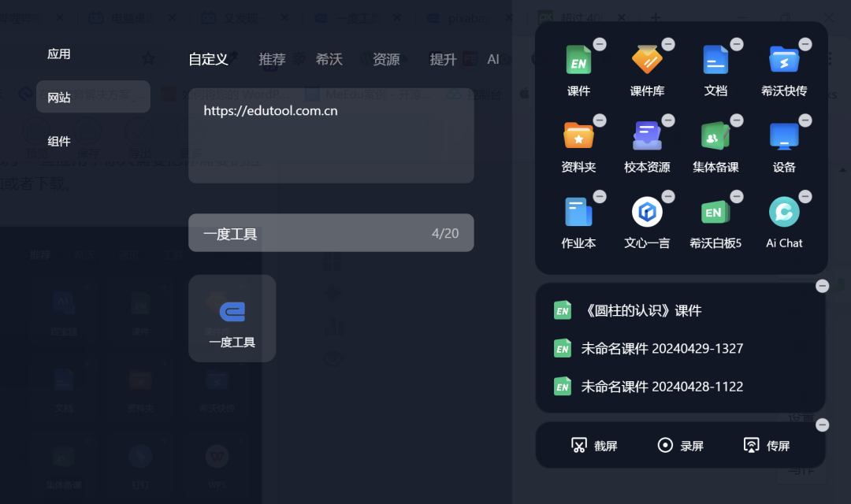The height and width of the screenshot is (504, 851).
Task: Open 希沃白板5 app icon
Action: (715, 212)
